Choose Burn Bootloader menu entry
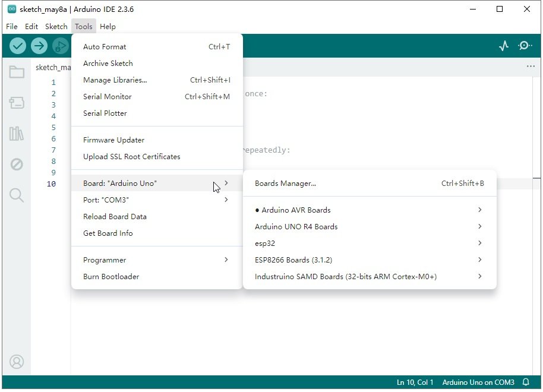This screenshot has width=543, height=392. 157,276
